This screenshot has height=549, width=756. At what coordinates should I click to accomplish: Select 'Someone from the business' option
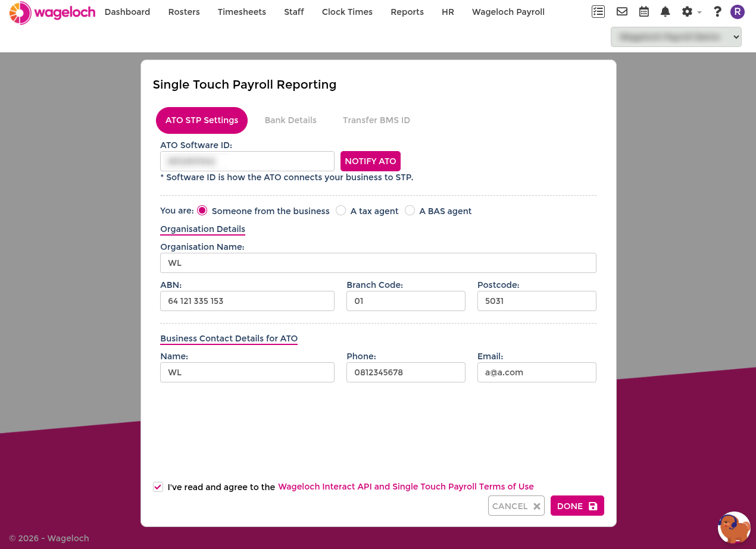[202, 211]
